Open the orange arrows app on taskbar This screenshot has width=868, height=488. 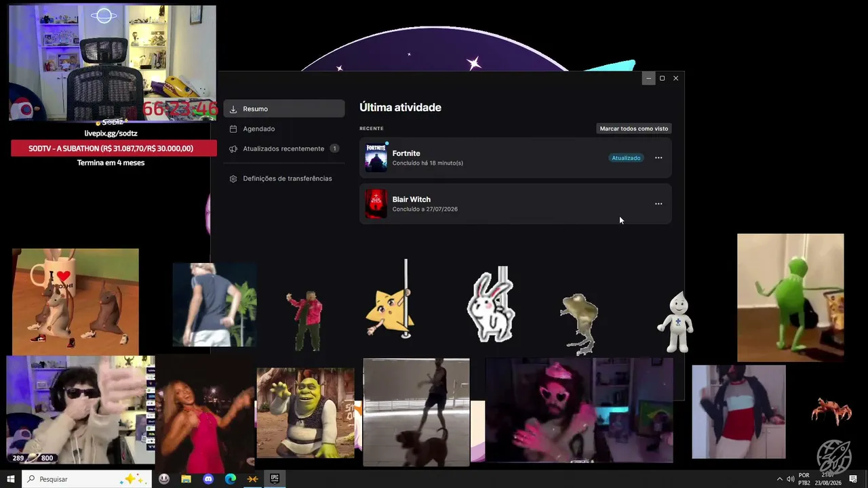[x=252, y=479]
